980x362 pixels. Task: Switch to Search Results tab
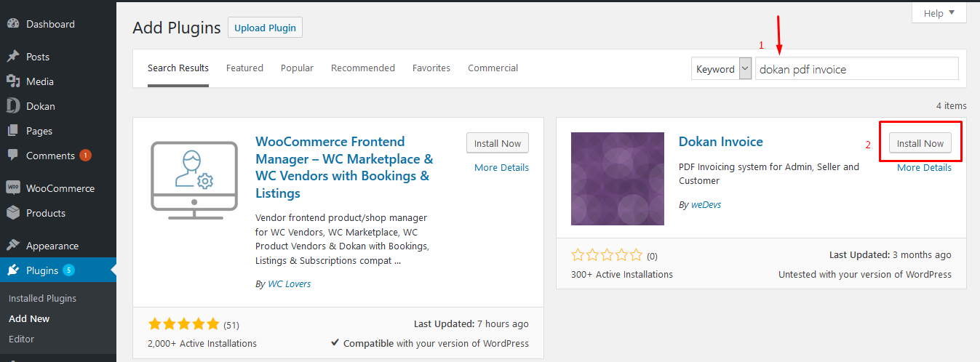pos(178,68)
